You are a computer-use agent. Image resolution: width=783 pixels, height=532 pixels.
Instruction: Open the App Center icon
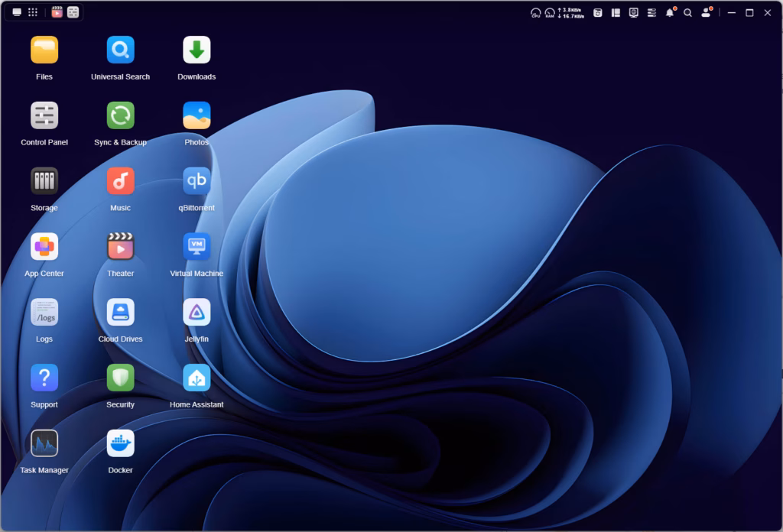(x=44, y=247)
